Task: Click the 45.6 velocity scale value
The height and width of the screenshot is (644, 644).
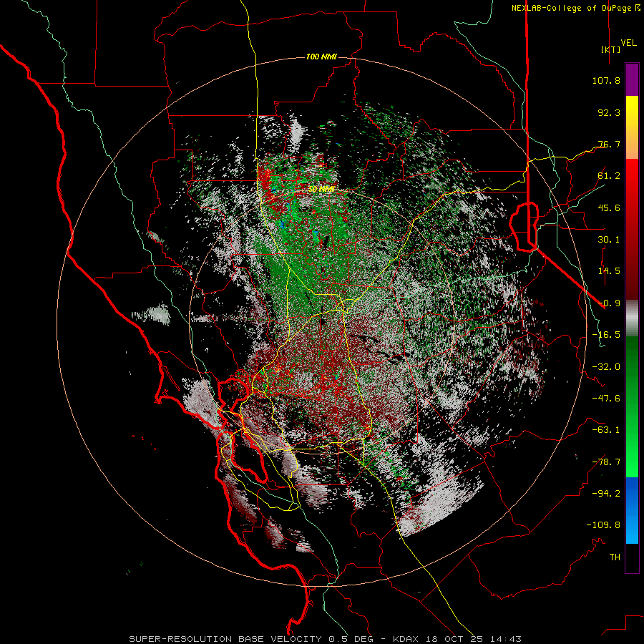Action: [609, 208]
